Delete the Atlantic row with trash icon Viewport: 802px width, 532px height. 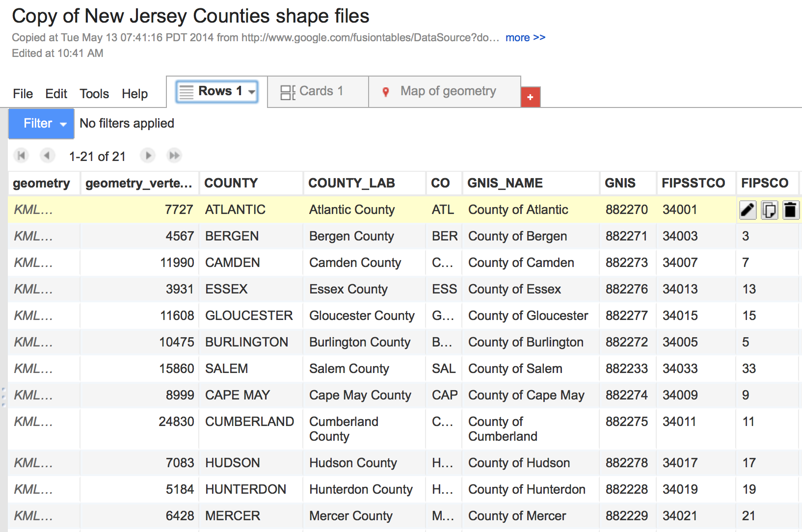[x=790, y=210]
